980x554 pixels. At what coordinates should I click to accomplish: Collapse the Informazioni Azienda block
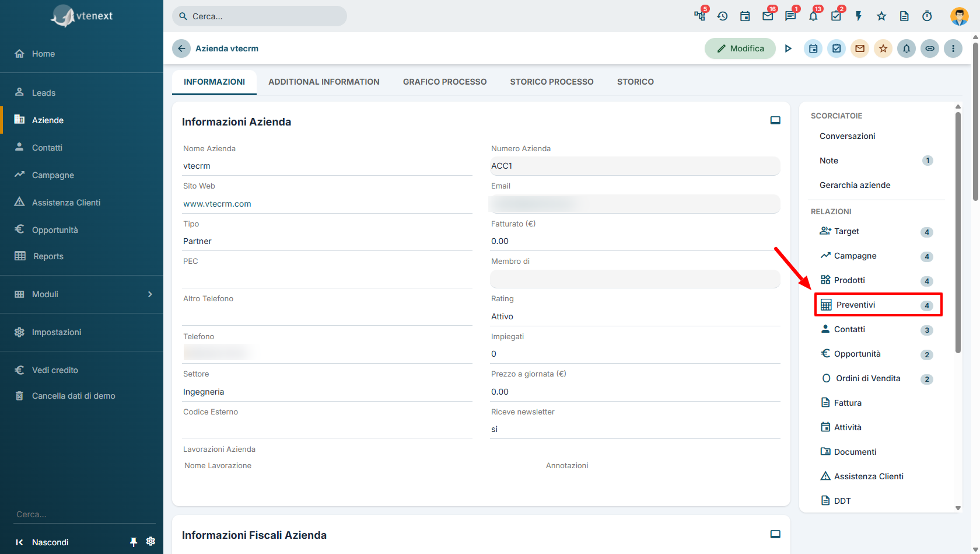775,120
